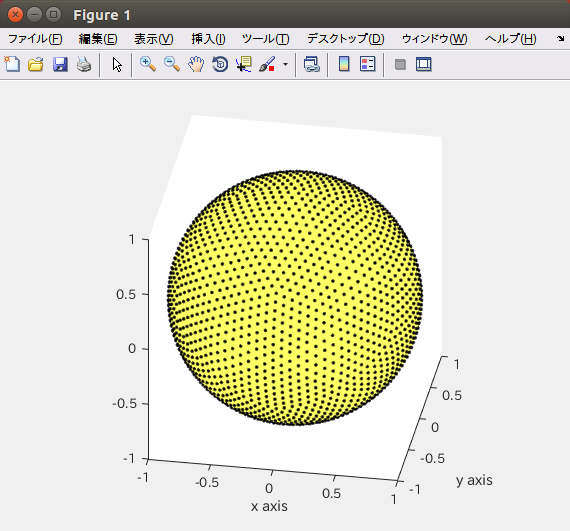Select the Pan hand tool

tap(196, 64)
